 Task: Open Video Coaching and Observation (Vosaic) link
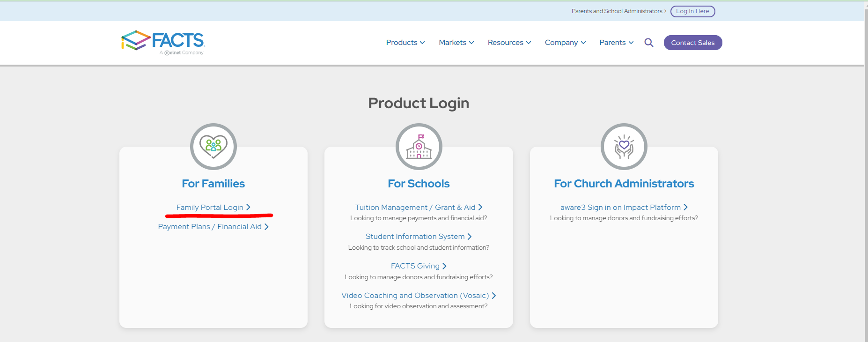(x=419, y=296)
